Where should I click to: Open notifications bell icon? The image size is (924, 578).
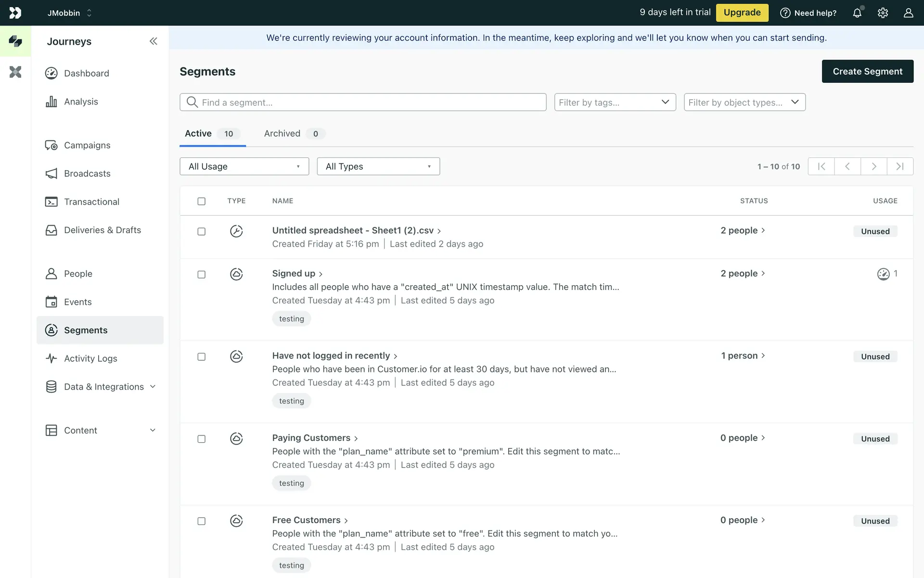tap(857, 13)
